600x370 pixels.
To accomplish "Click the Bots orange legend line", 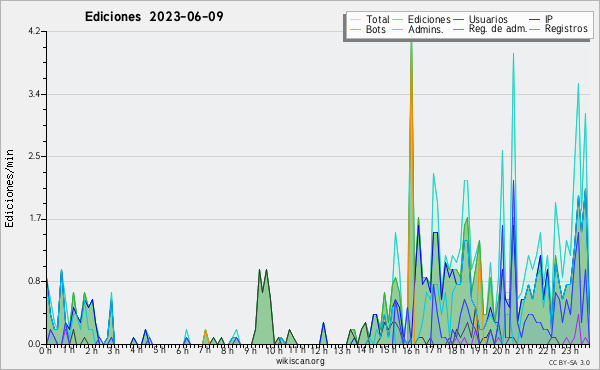I will point(355,29).
